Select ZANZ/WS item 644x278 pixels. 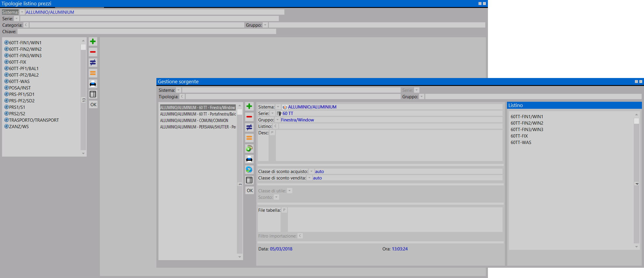click(16, 127)
